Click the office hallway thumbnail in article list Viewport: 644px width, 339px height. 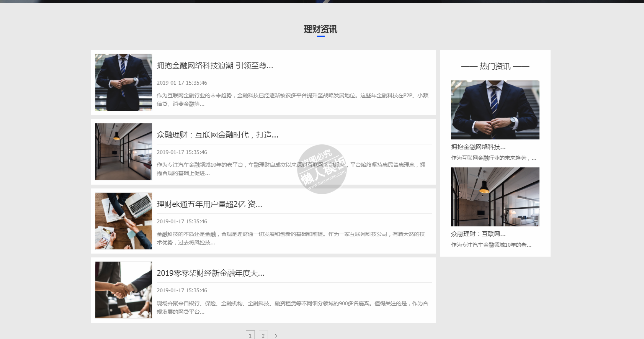coord(123,152)
